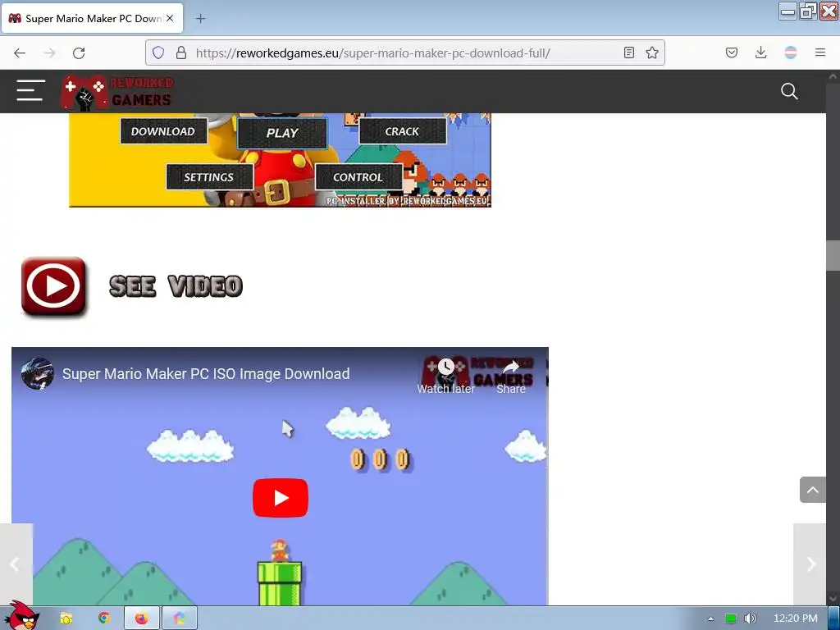Click the red See Video play icon

click(x=53, y=286)
